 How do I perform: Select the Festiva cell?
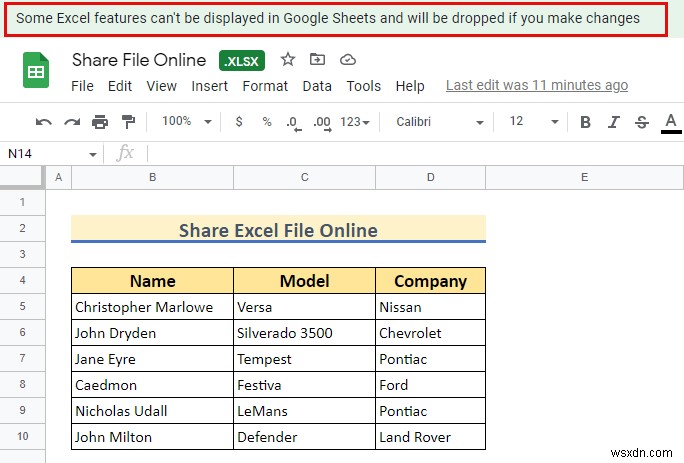coord(304,385)
